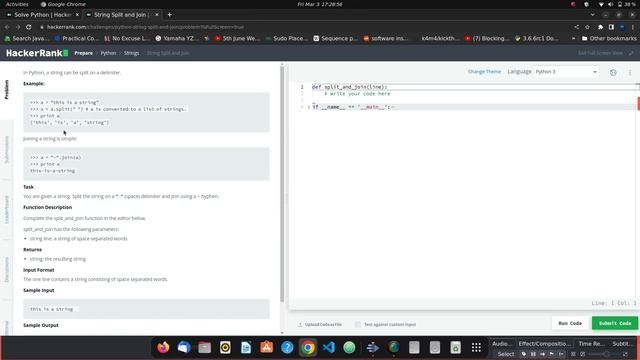Open the Leaderboard side tab
Image resolution: width=640 pixels, height=360 pixels.
coord(7,210)
